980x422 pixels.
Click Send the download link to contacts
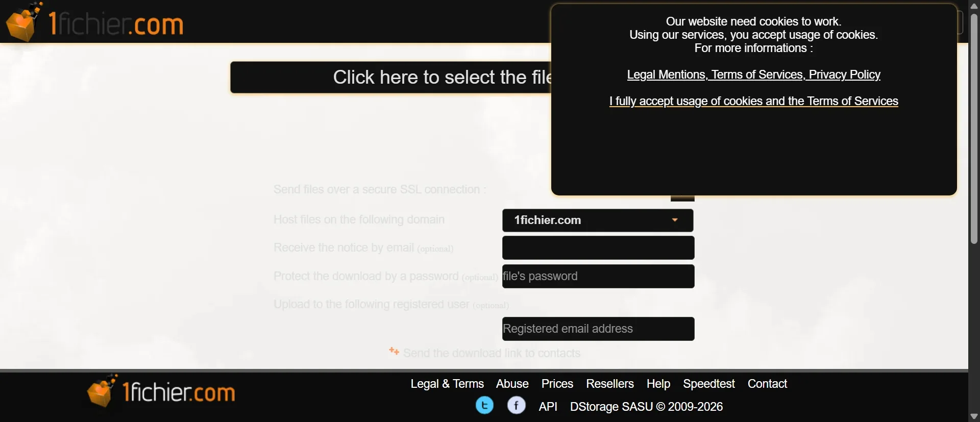coord(492,353)
